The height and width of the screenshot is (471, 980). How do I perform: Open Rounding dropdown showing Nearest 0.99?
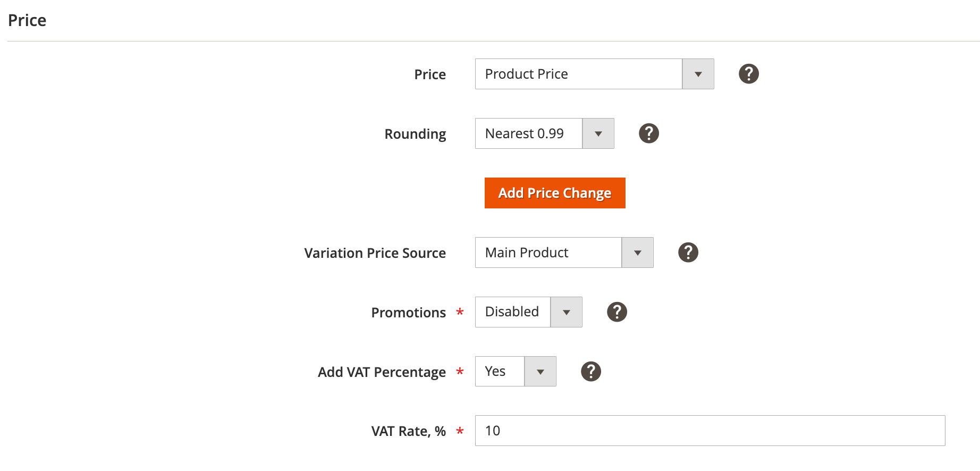544,133
